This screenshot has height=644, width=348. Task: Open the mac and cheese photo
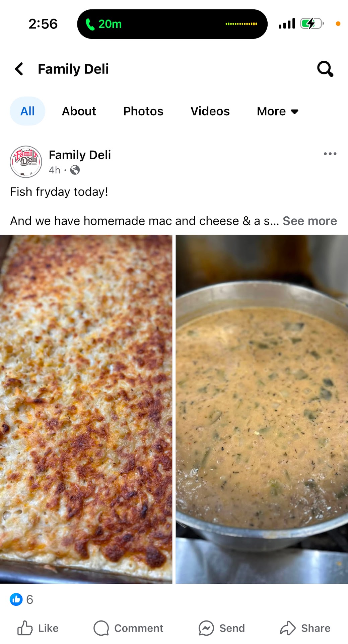tap(86, 409)
